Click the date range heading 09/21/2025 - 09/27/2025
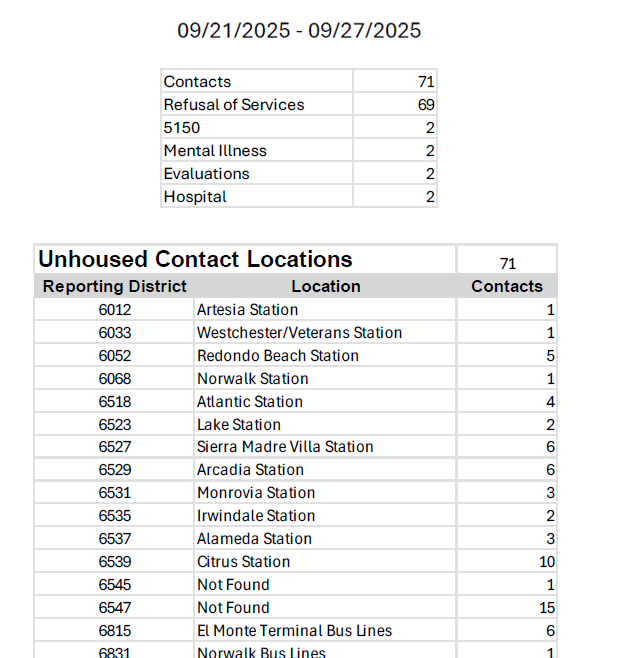 tap(299, 31)
